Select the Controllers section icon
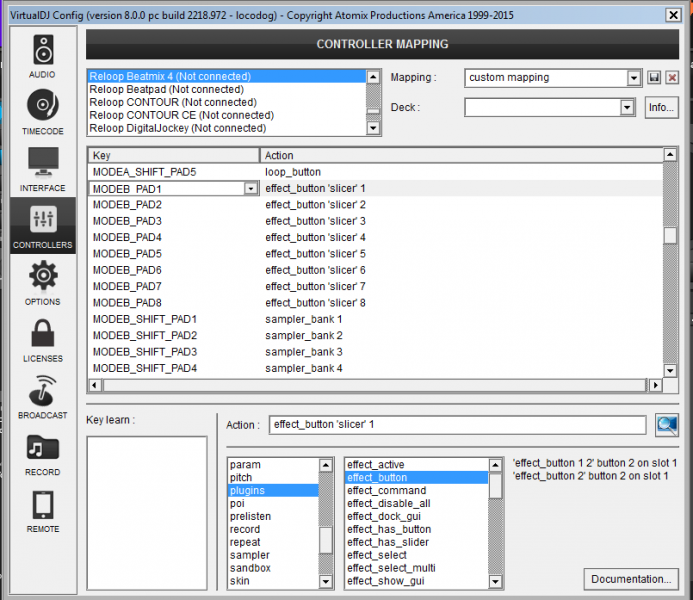This screenshot has width=693, height=600. [43, 226]
